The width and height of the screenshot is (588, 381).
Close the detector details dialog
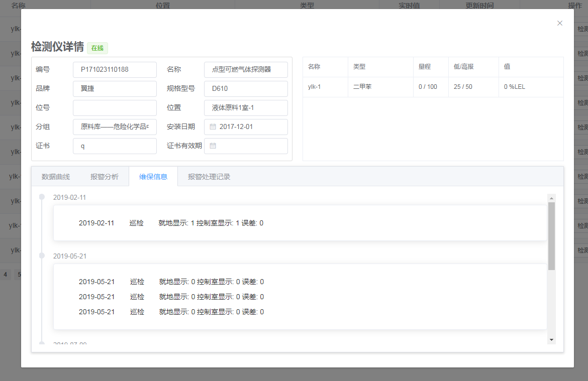pos(560,23)
